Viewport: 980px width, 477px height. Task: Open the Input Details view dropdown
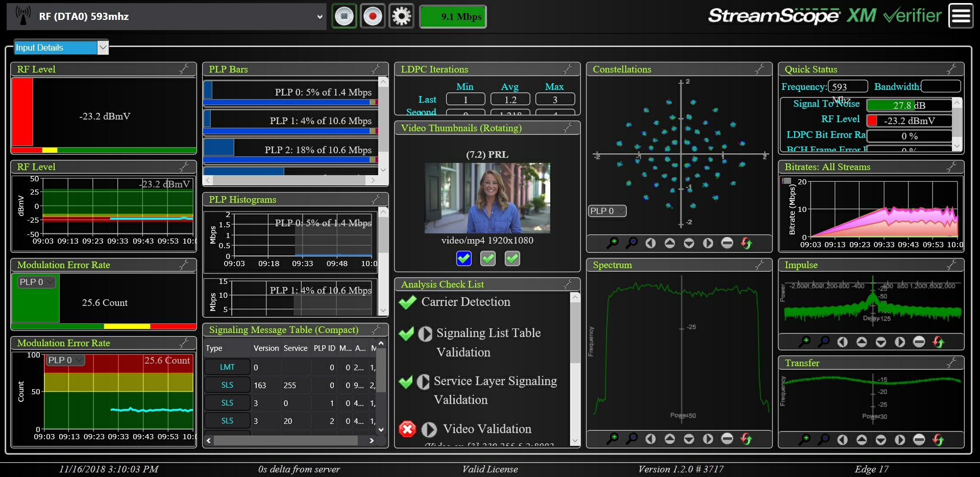[61, 47]
